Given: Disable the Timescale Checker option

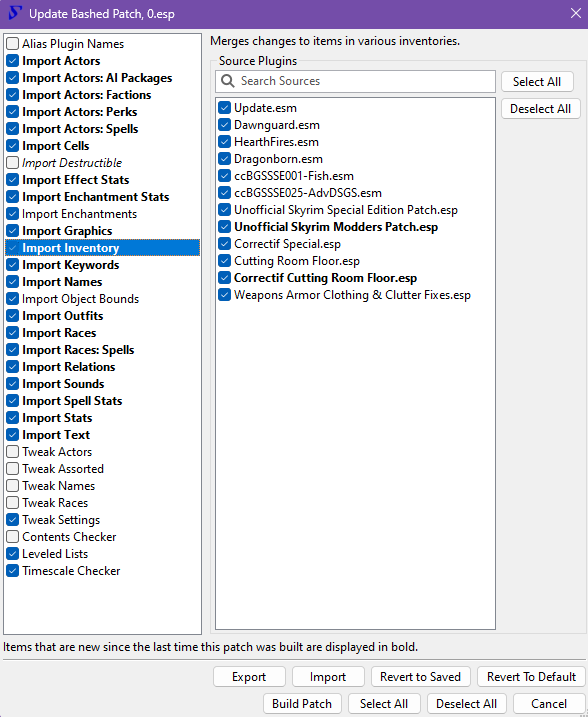Looking at the screenshot, I should point(13,570).
